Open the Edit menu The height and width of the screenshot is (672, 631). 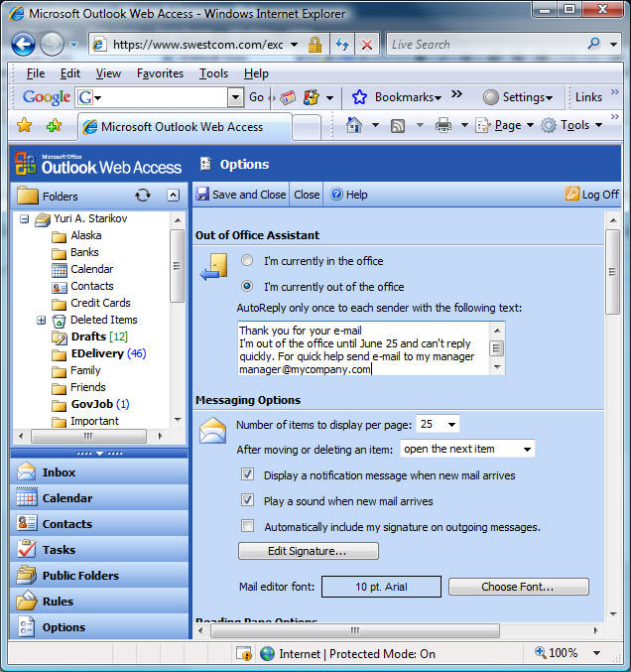click(70, 73)
